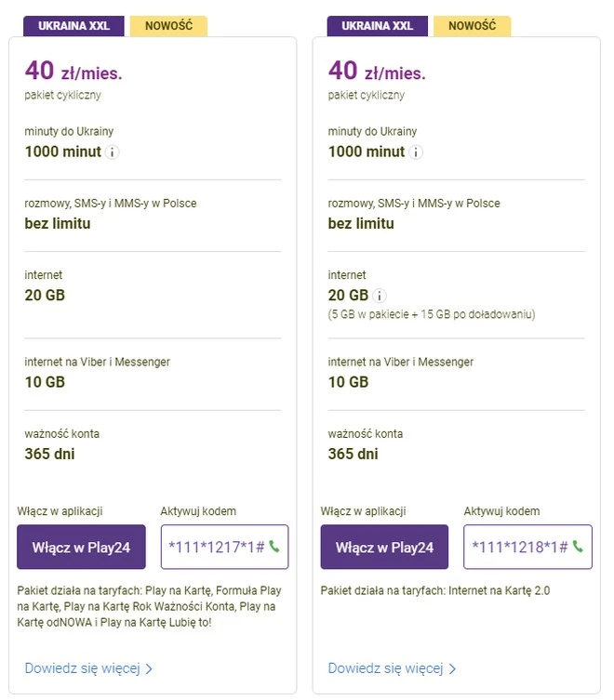Image resolution: width=614 pixels, height=700 pixels.
Task: Click the green phone icon after *111*1217*1#
Action: 274,547
